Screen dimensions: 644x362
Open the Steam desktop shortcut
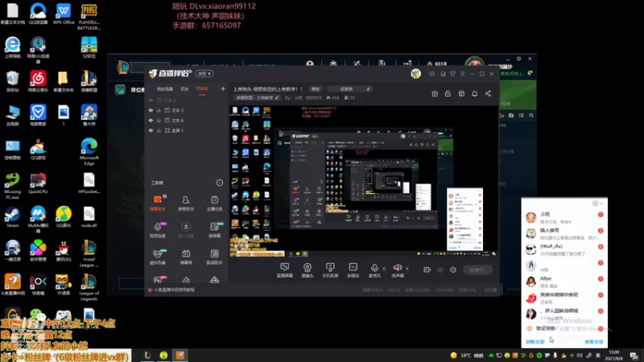[13, 217]
